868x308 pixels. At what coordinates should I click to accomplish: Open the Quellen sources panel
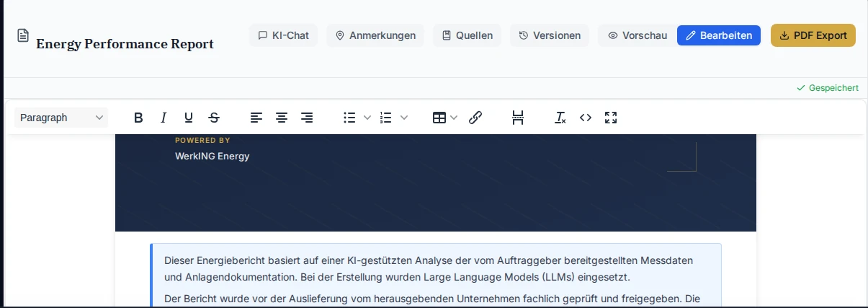coord(467,35)
